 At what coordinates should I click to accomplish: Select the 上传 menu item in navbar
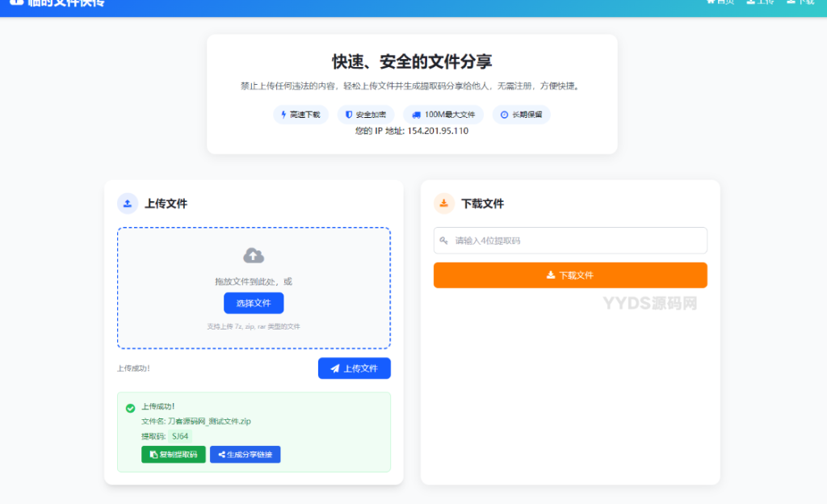(x=762, y=3)
